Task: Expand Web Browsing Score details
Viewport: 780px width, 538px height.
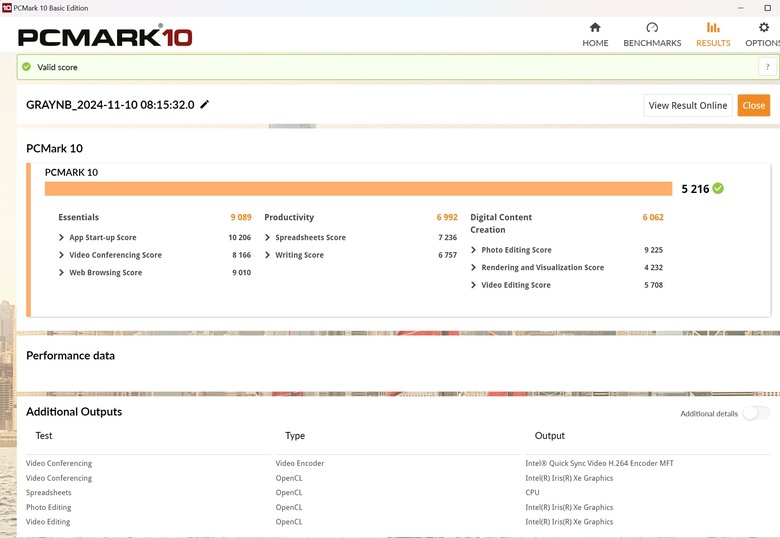Action: point(61,272)
